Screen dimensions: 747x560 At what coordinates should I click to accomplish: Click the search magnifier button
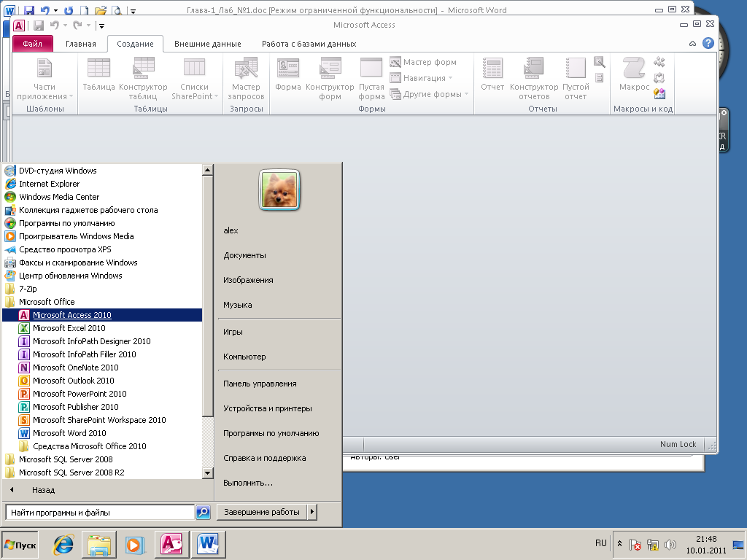click(x=204, y=513)
